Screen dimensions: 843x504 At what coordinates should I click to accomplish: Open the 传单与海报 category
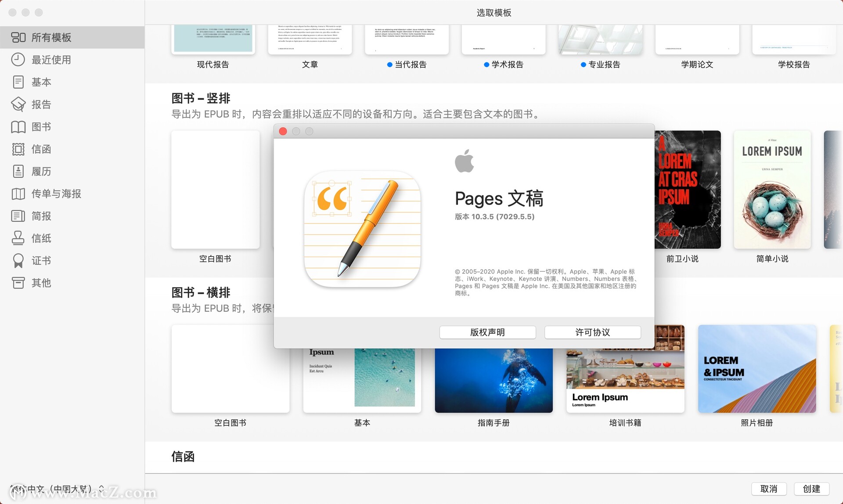tap(72, 194)
